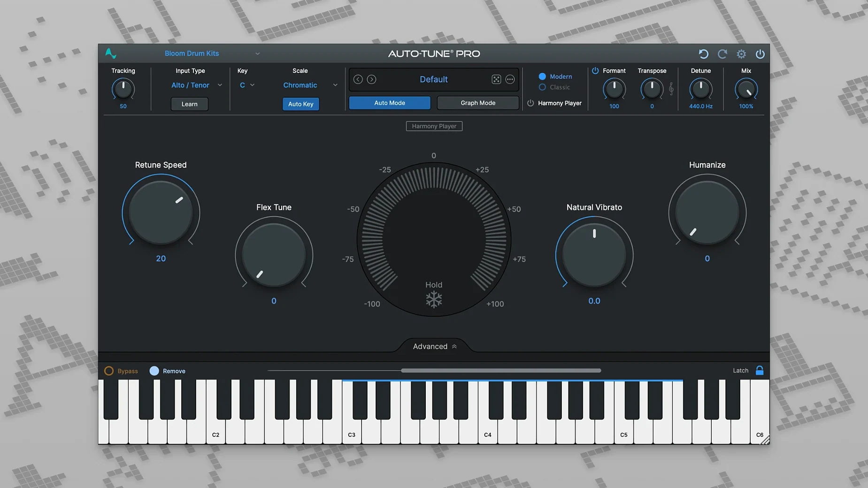Click the Learn button
The height and width of the screenshot is (488, 868).
189,104
